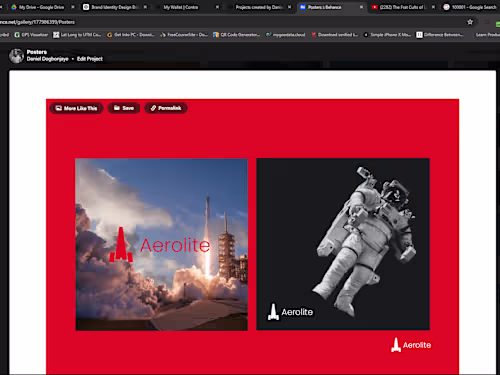Viewport: 500px width, 375px height.
Task: Open the GPS Visualizer bookmark
Action: [x=31, y=35]
